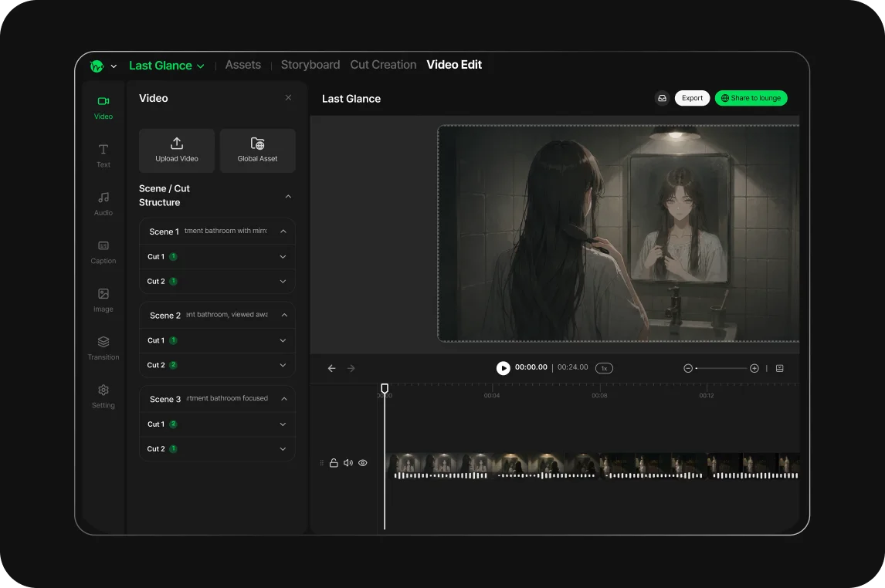The height and width of the screenshot is (588, 885).
Task: Open the Video panel in sidebar
Action: coord(103,108)
